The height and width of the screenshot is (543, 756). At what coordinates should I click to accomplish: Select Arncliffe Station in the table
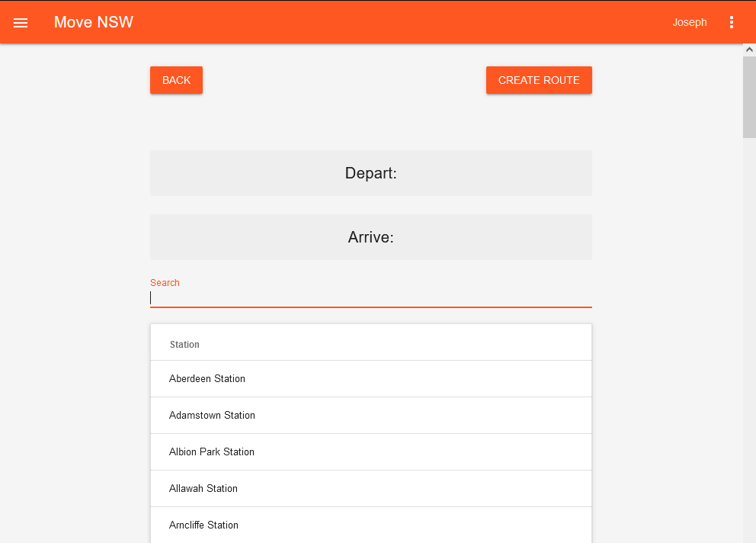click(x=203, y=525)
